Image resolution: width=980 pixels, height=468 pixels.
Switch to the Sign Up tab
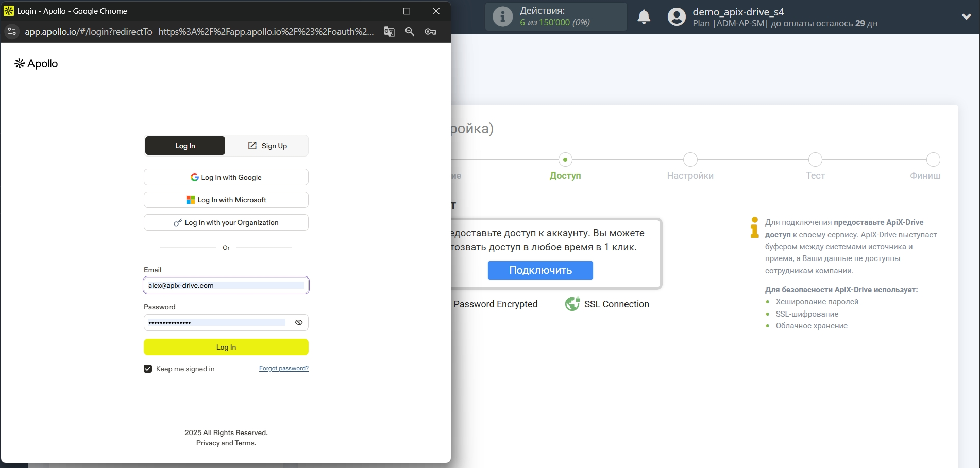click(267, 146)
